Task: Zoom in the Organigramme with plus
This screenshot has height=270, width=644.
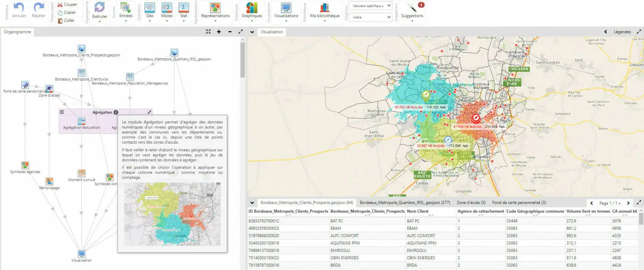Action: (219, 32)
